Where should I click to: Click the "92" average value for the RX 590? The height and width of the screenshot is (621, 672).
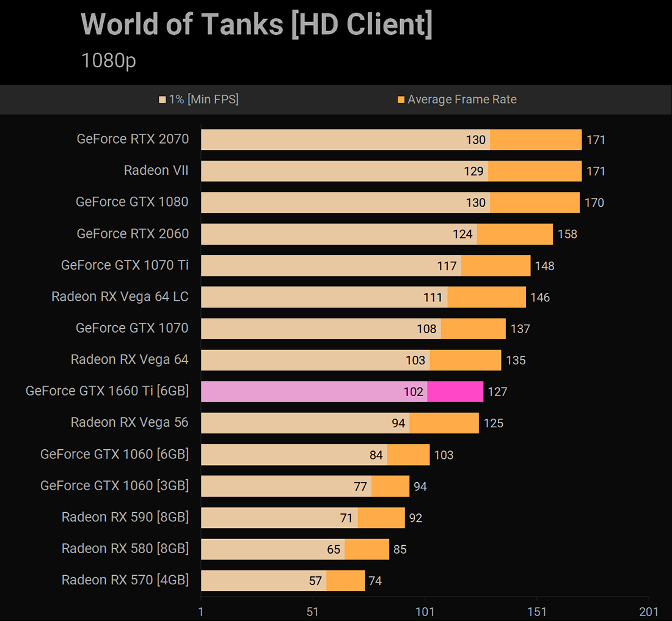(415, 518)
